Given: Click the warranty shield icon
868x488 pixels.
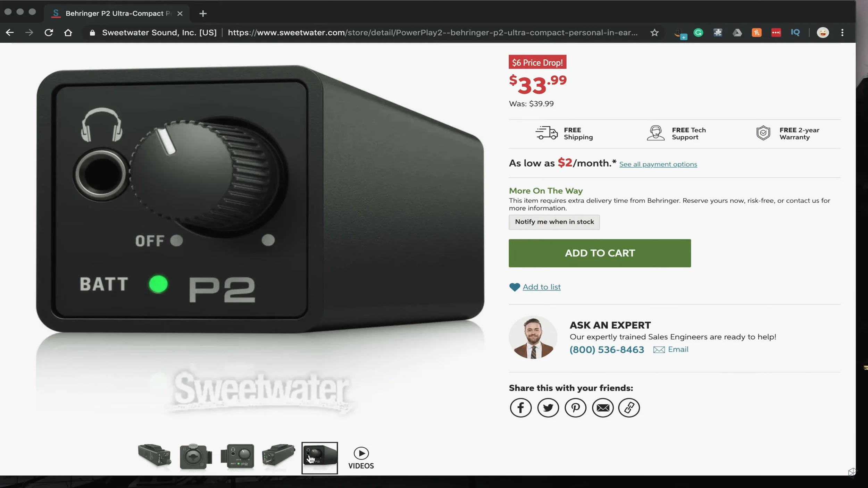Looking at the screenshot, I should [x=763, y=133].
